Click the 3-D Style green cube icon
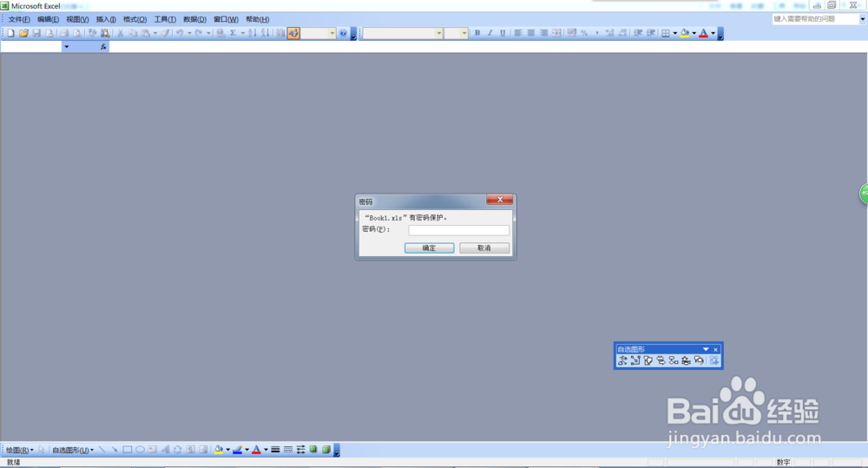 (326, 450)
